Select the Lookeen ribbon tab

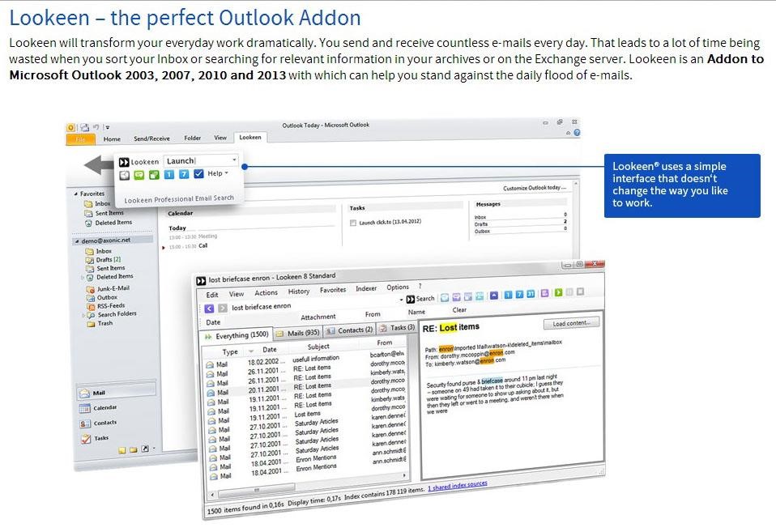(250, 137)
